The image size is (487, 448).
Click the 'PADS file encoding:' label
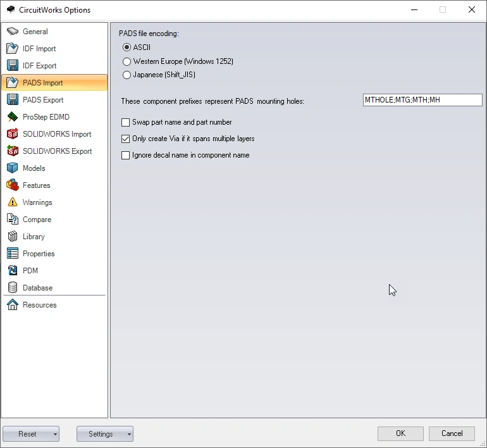coord(149,34)
